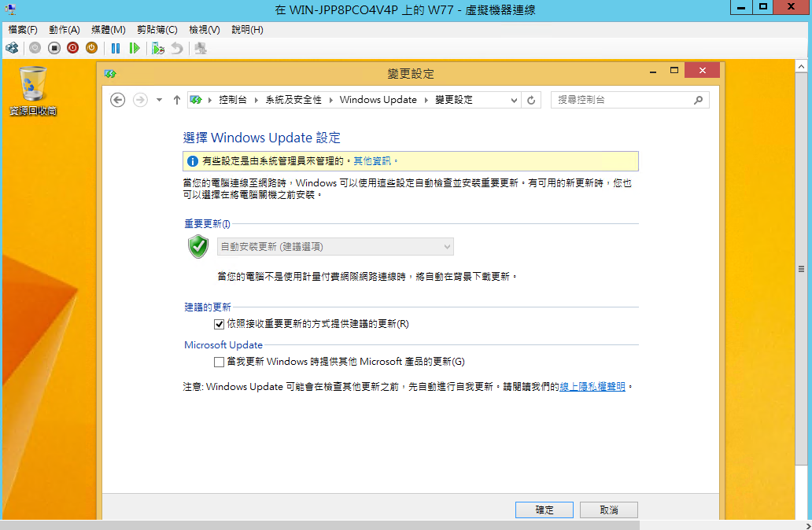Open the 檔案(F) menu
Viewport: 812px width, 530px height.
pos(23,30)
